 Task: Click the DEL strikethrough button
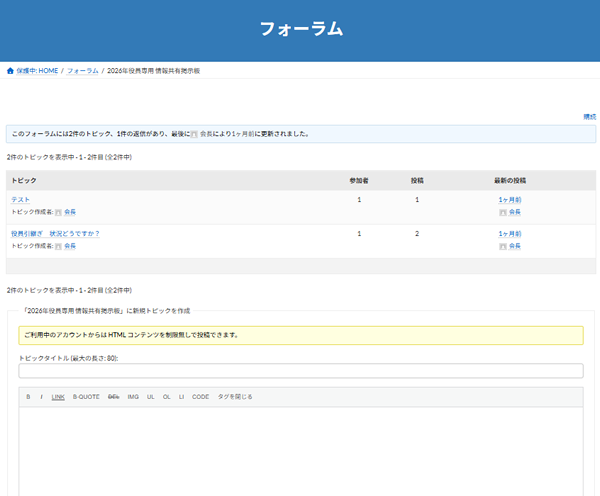[x=114, y=397]
